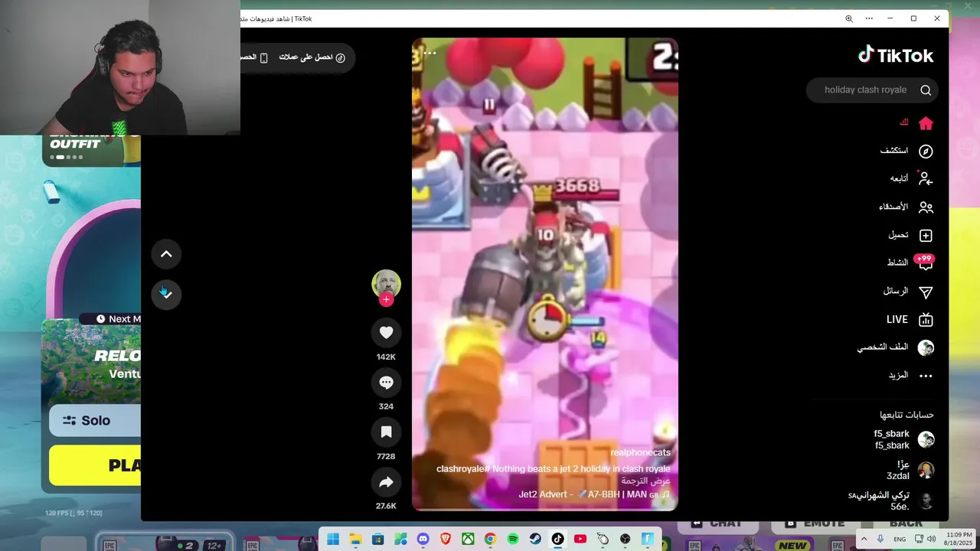Image resolution: width=980 pixels, height=551 pixels.
Task: Open the creator avatar beside video
Action: 386,284
